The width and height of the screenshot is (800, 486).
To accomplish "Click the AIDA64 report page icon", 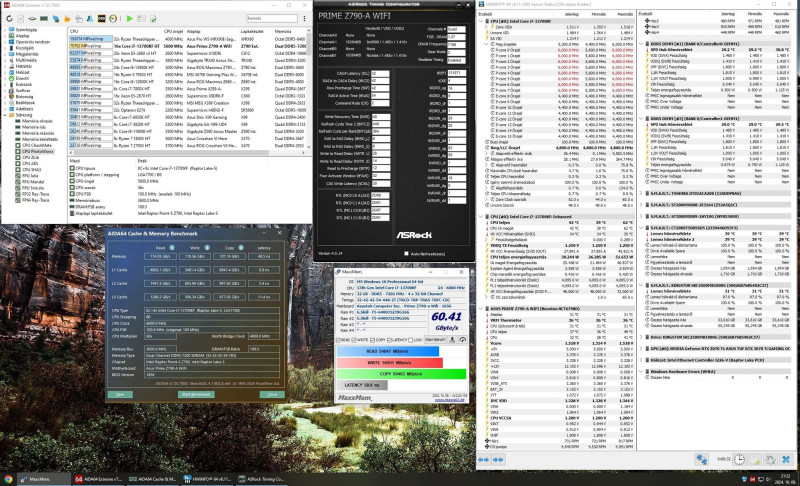I will pyautogui.click(x=20, y=19).
